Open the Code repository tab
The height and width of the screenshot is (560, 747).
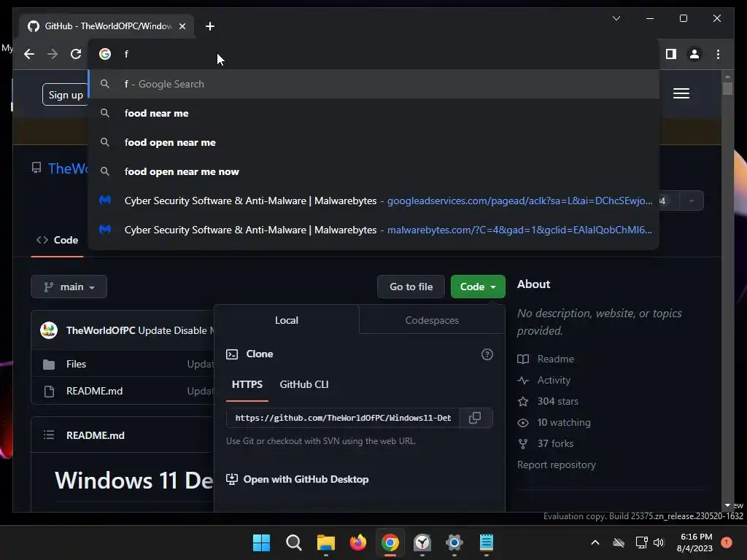(57, 240)
